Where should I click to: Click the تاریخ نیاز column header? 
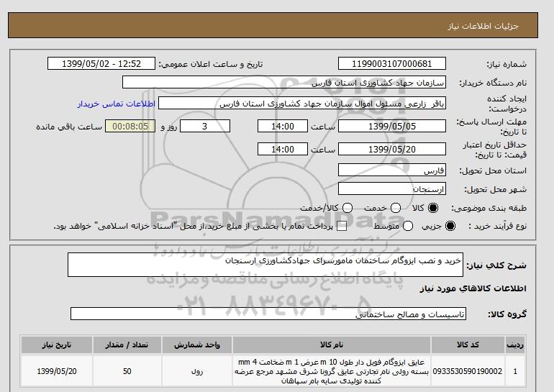click(x=57, y=345)
